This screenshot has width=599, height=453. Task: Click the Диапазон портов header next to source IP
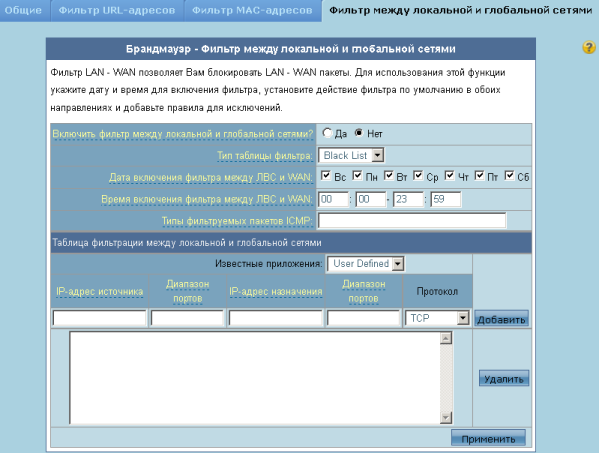[x=187, y=291]
